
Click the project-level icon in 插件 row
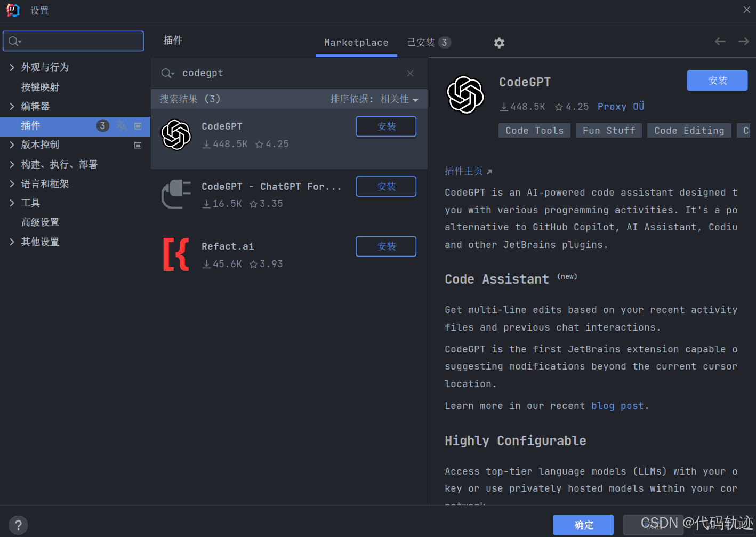[x=138, y=126]
